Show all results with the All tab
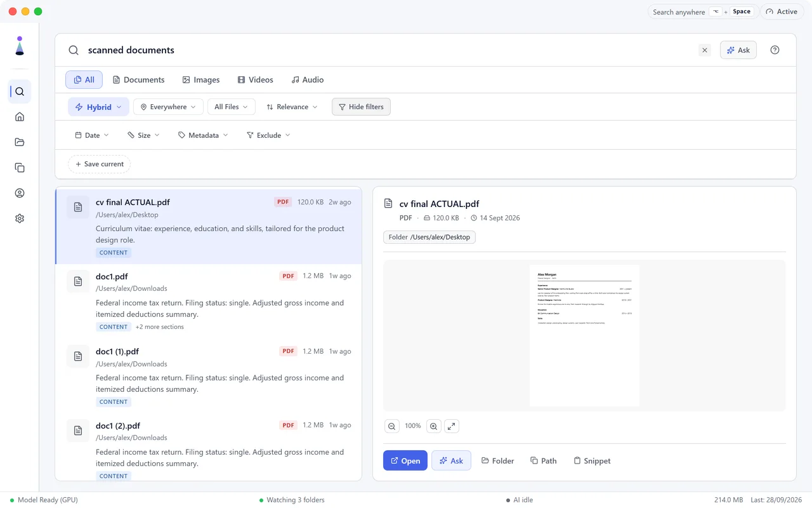Screen dimensions: 812x508 (84, 79)
